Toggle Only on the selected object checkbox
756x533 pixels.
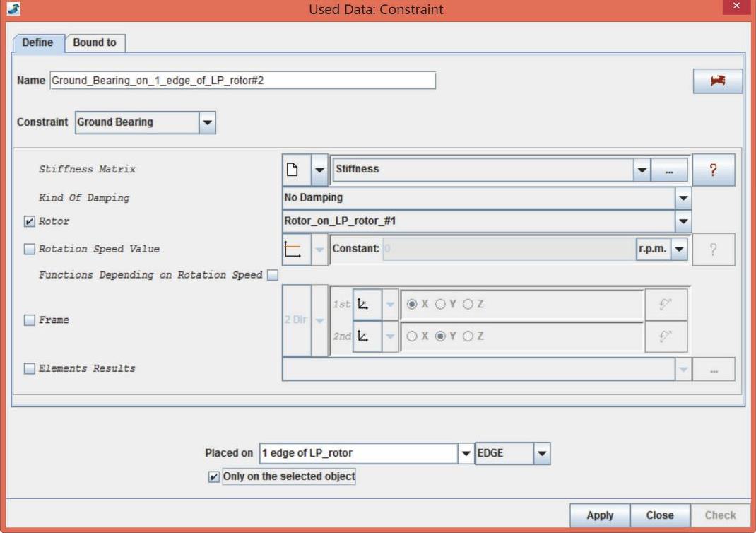point(214,477)
